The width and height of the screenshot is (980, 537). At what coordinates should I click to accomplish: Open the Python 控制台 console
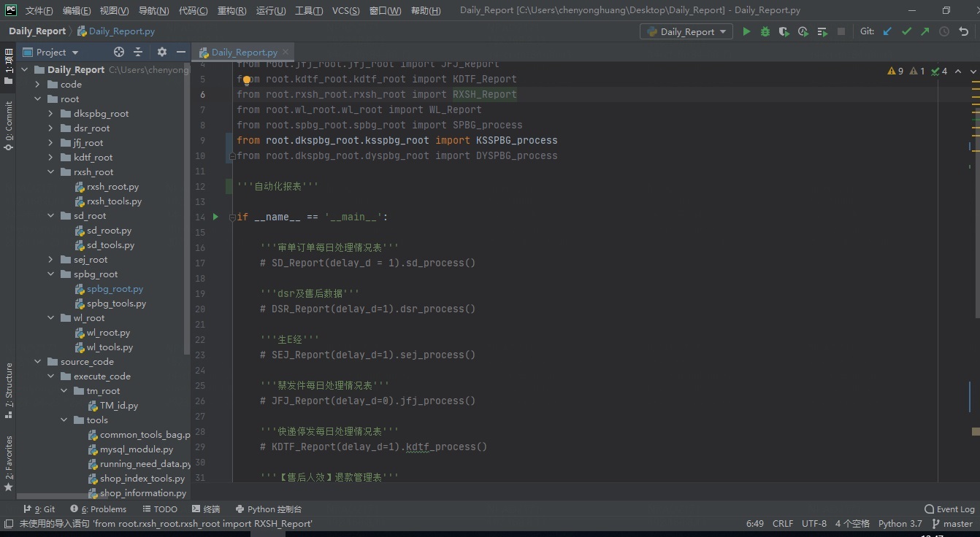(269, 509)
